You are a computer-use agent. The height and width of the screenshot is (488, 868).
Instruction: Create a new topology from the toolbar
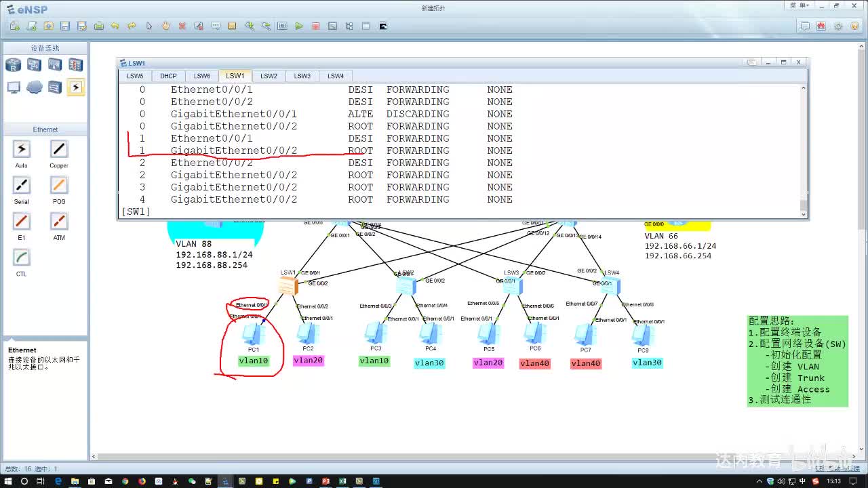15,26
